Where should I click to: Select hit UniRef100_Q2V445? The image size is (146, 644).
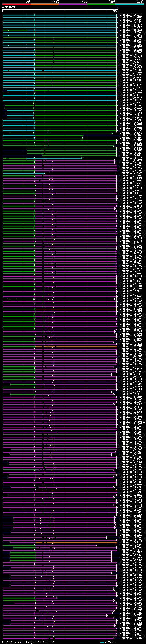tap(131, 103)
